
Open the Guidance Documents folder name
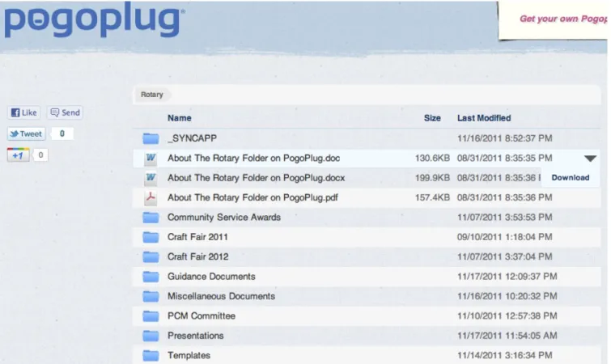pyautogui.click(x=211, y=277)
